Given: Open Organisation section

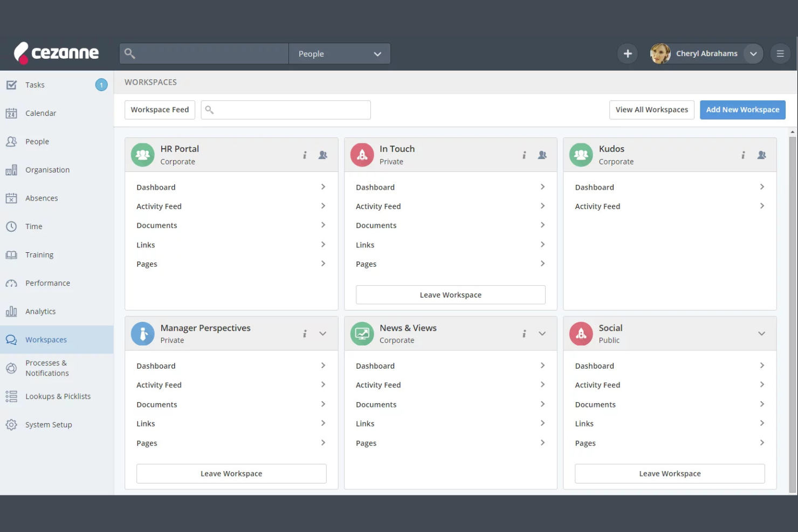Looking at the screenshot, I should click(57, 170).
